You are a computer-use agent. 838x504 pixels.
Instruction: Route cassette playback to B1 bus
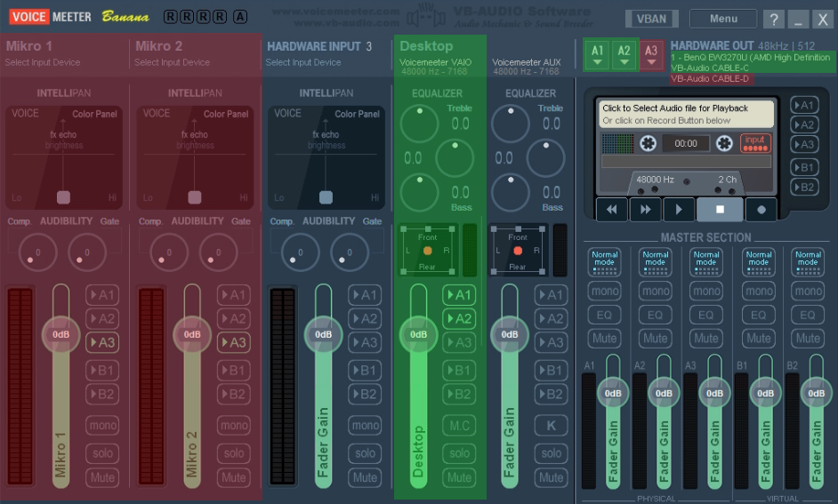coord(804,168)
